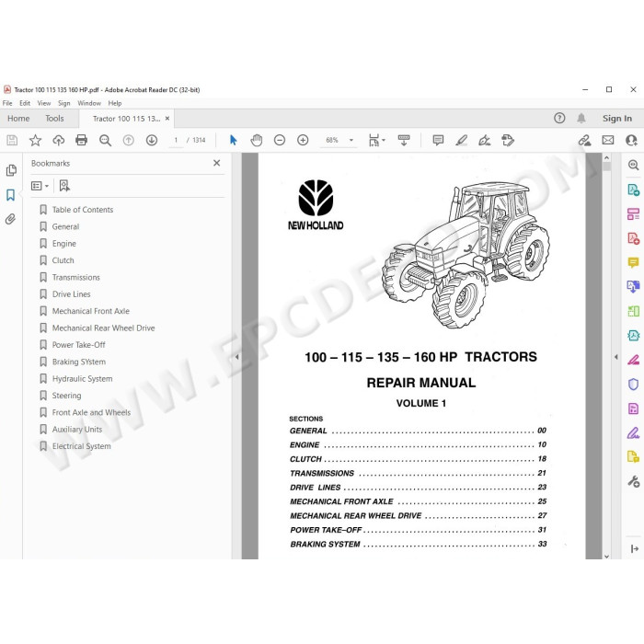The width and height of the screenshot is (644, 644).
Task: Share a link to the file
Action: (584, 141)
